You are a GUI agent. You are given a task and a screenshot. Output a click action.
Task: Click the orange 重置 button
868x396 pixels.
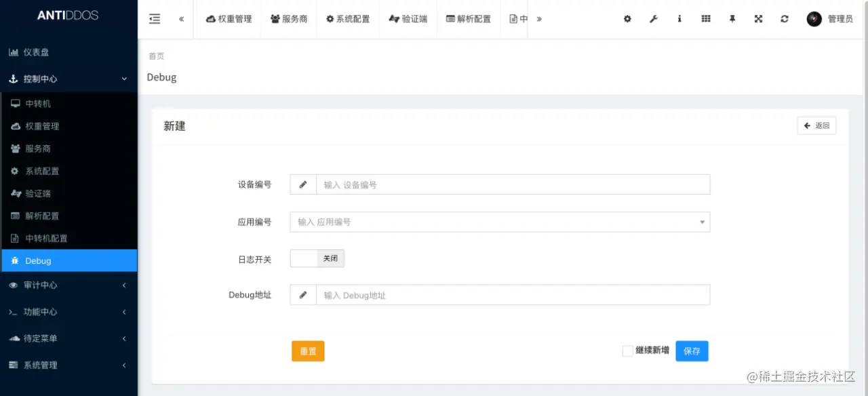point(308,351)
